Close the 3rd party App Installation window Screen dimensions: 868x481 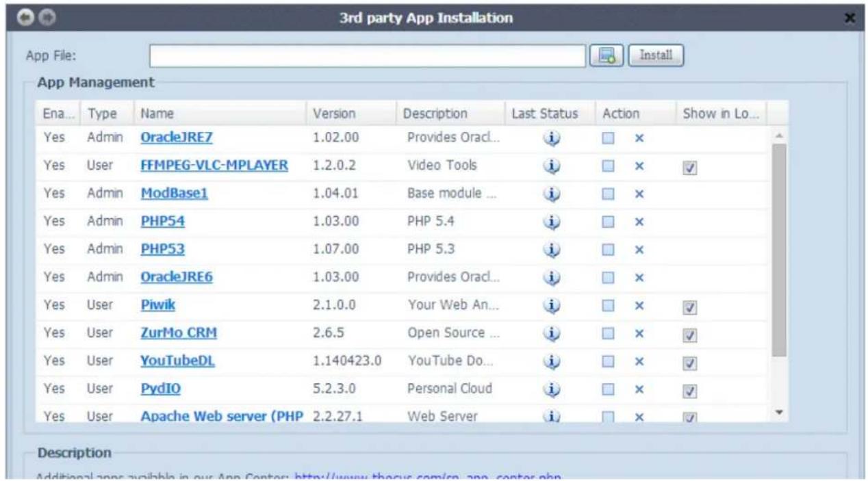click(850, 18)
